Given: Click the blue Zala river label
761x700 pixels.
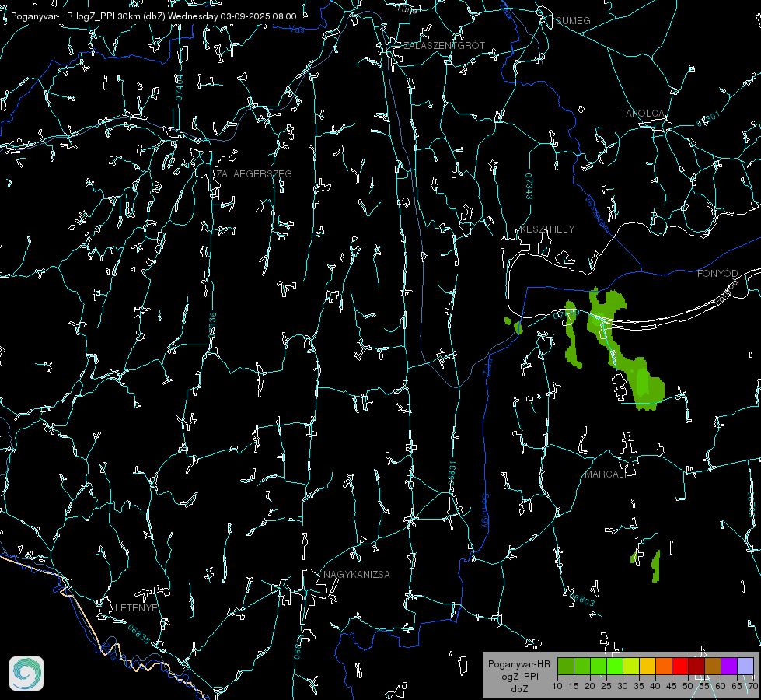Looking at the screenshot, I should (x=487, y=366).
